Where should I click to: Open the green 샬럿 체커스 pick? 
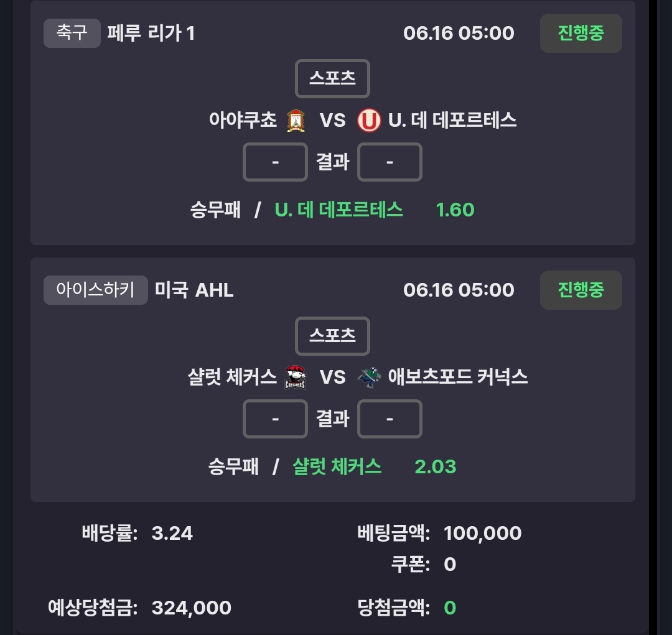coord(337,466)
